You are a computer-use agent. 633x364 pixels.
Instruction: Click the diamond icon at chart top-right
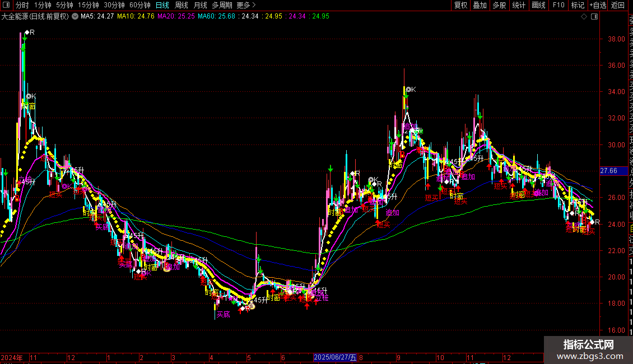[x=584, y=17]
